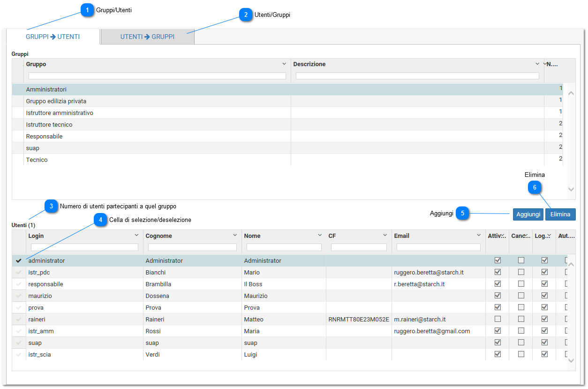Open Login column header dropdown
Screen dimensions: 588x389
click(x=136, y=235)
